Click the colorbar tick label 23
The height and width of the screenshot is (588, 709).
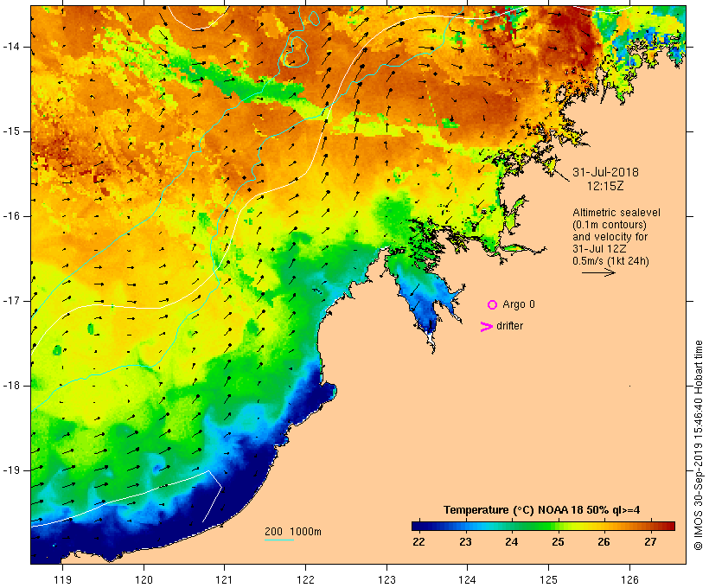465,542
